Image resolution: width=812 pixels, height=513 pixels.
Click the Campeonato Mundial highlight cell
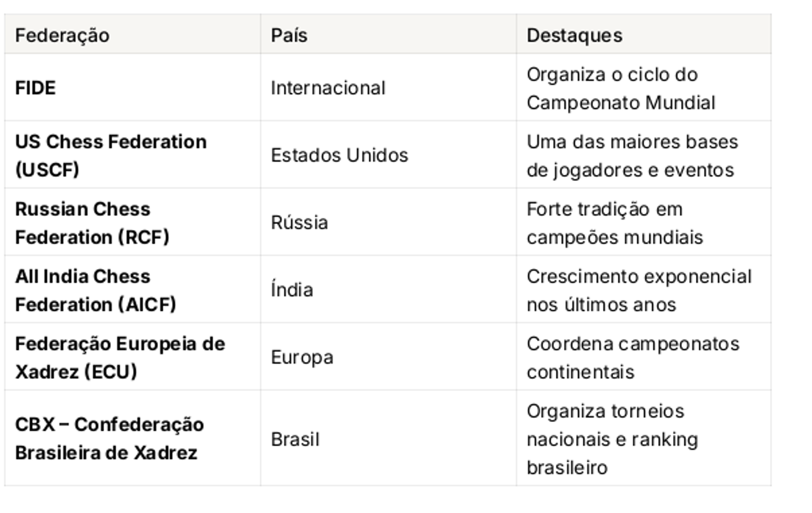tap(644, 87)
